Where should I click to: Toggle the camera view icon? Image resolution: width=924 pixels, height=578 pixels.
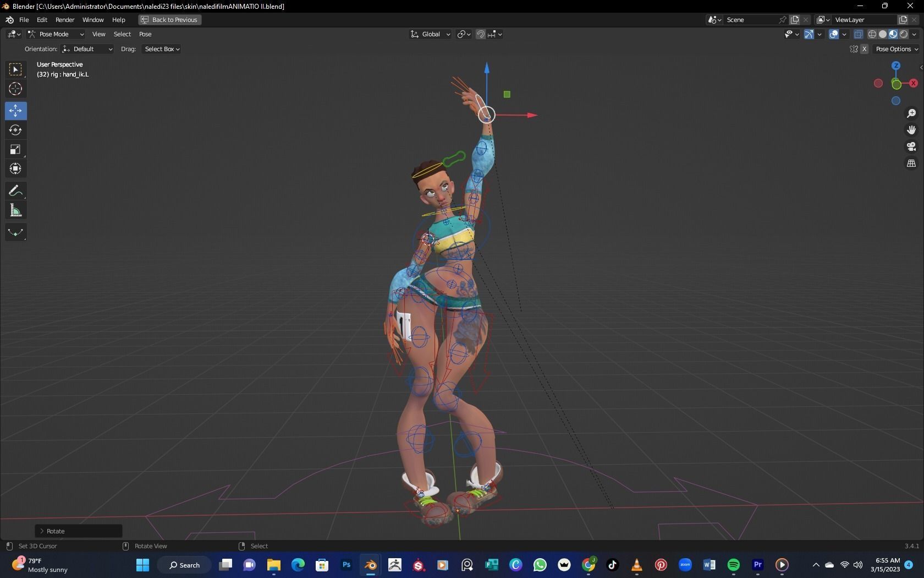911,146
